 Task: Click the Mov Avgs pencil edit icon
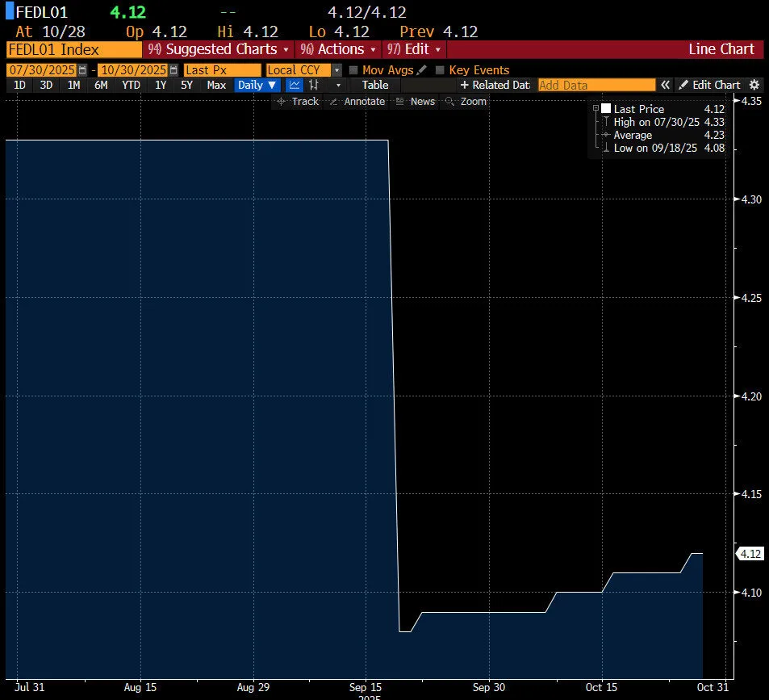pyautogui.click(x=421, y=70)
